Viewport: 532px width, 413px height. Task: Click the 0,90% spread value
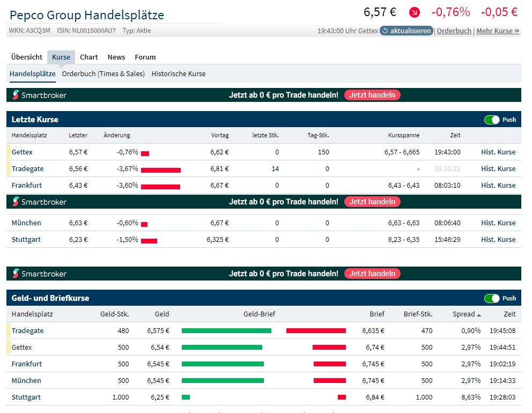pyautogui.click(x=471, y=330)
